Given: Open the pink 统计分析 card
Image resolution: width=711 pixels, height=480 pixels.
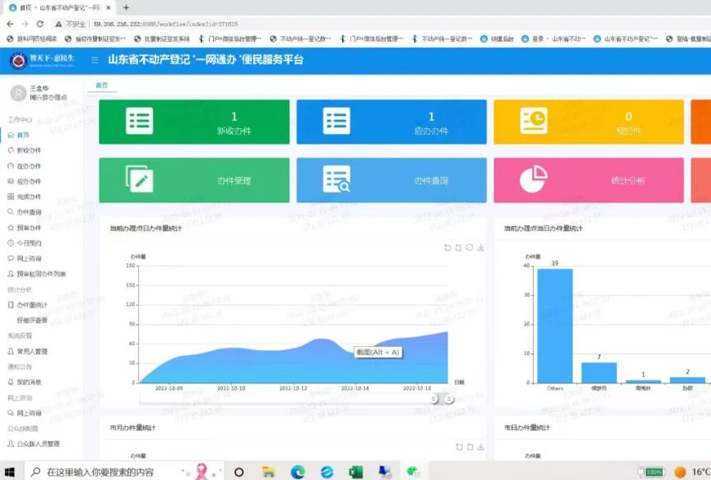Looking at the screenshot, I should pyautogui.click(x=589, y=180).
